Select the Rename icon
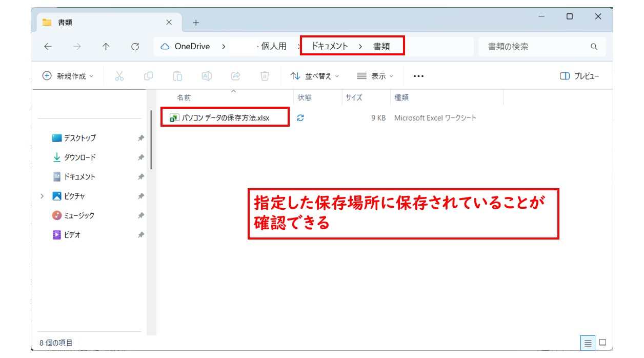Viewport: 644px width, 358px height. (207, 76)
